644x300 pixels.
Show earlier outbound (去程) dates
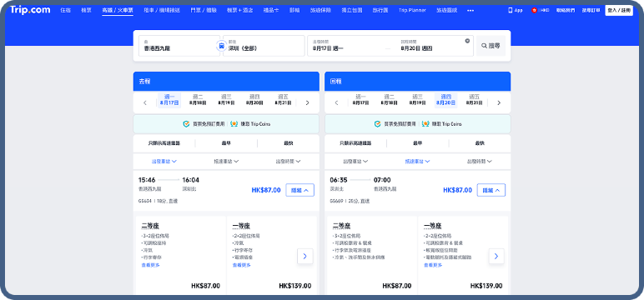(x=145, y=102)
